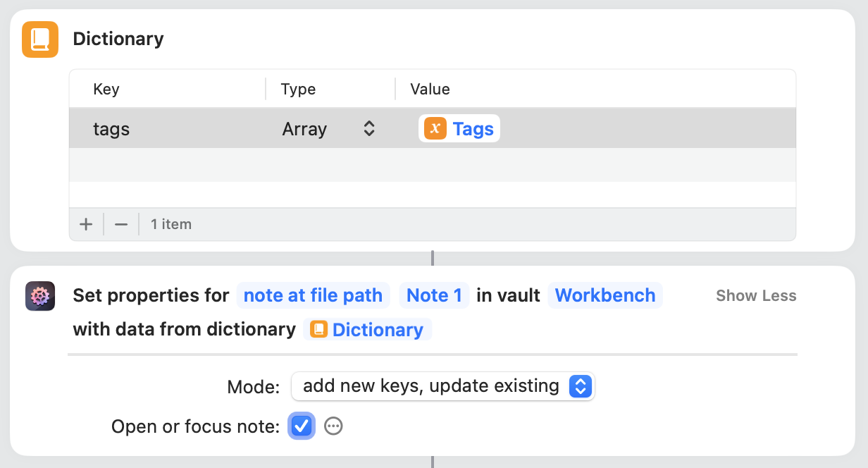Click the Type column header

coord(298,90)
